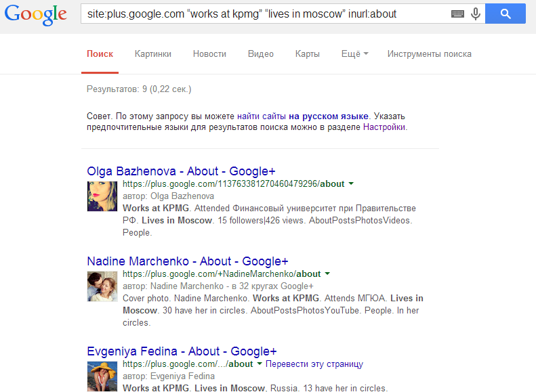
Task: Open Nadine Marchenko About result title
Action: (x=187, y=261)
